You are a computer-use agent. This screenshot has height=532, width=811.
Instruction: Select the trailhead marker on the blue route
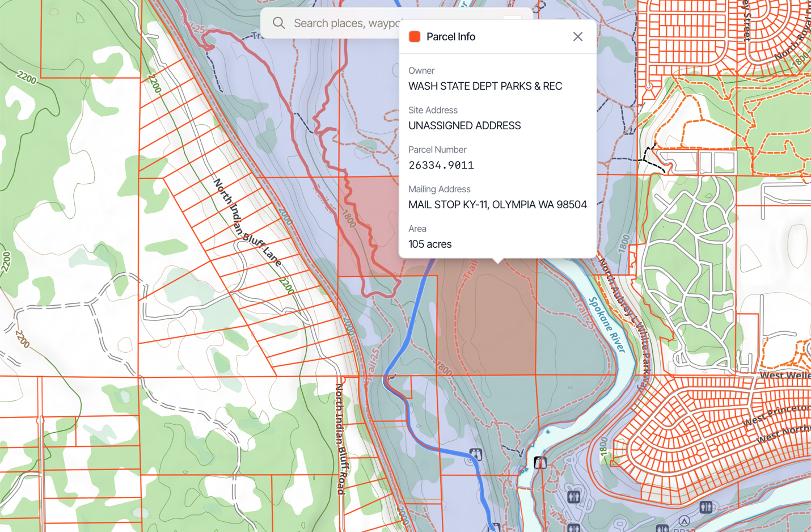476,454
